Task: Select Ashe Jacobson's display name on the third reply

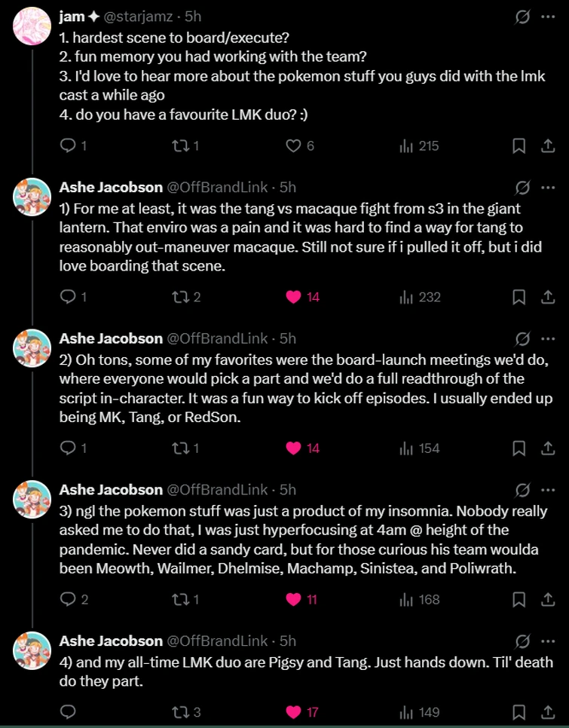Action: pos(111,490)
